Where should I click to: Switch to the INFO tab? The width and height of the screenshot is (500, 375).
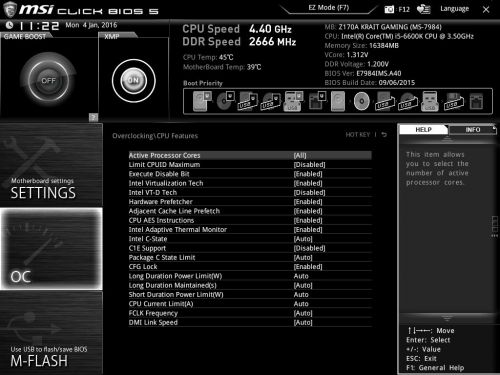pyautogui.click(x=473, y=130)
